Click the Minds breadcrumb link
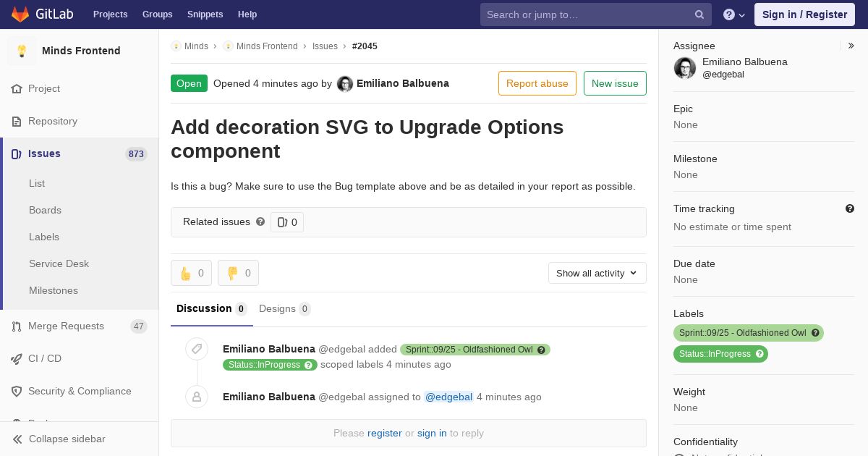Screen dimensions: 868x456 (196, 46)
